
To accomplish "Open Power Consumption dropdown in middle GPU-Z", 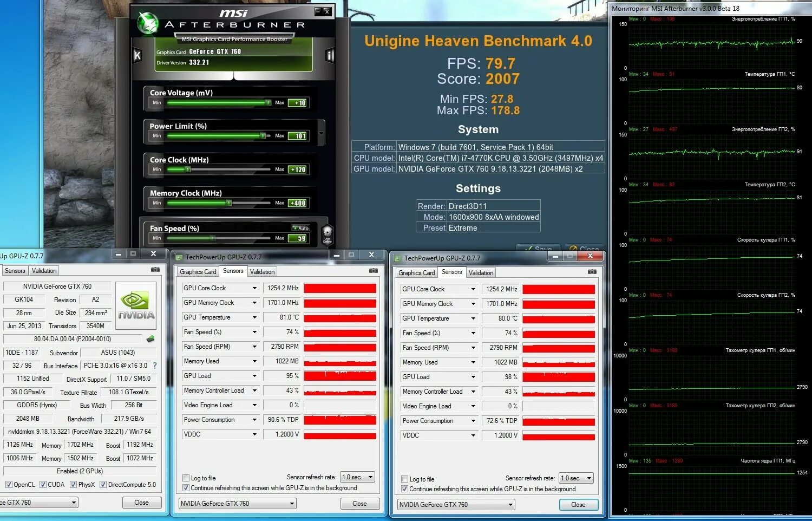I will click(254, 420).
